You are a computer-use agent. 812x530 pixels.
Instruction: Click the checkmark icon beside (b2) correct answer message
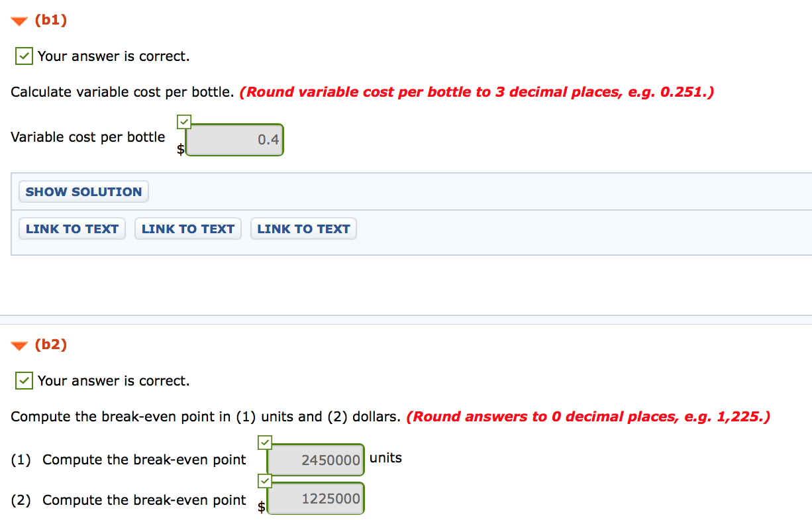[23, 380]
